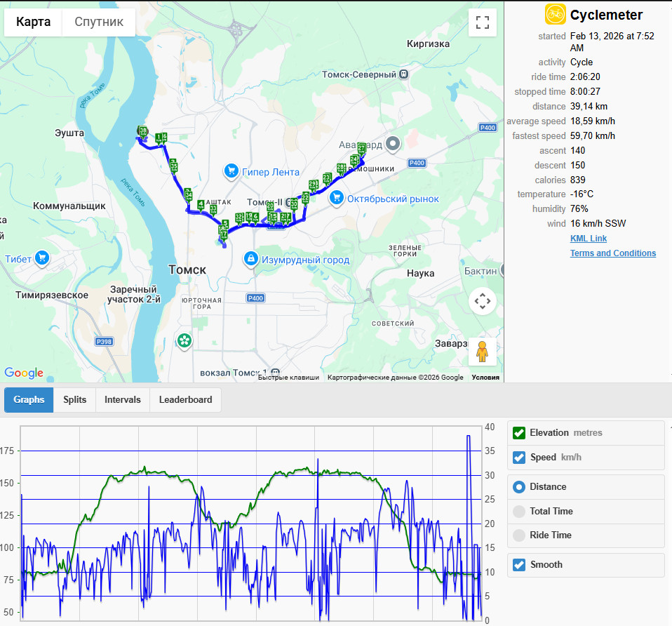This screenshot has width=672, height=626.
Task: Click the Изумрудный город marker icon
Action: [x=250, y=259]
